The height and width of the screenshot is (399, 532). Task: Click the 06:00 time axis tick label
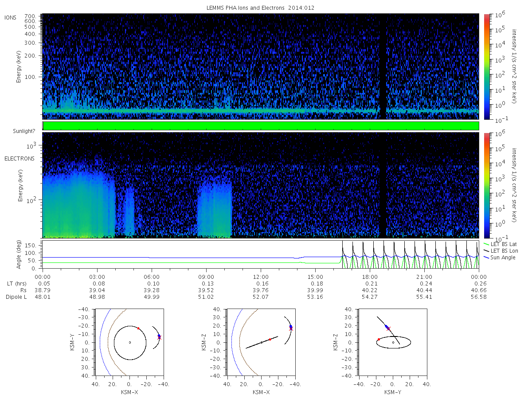(x=152, y=276)
